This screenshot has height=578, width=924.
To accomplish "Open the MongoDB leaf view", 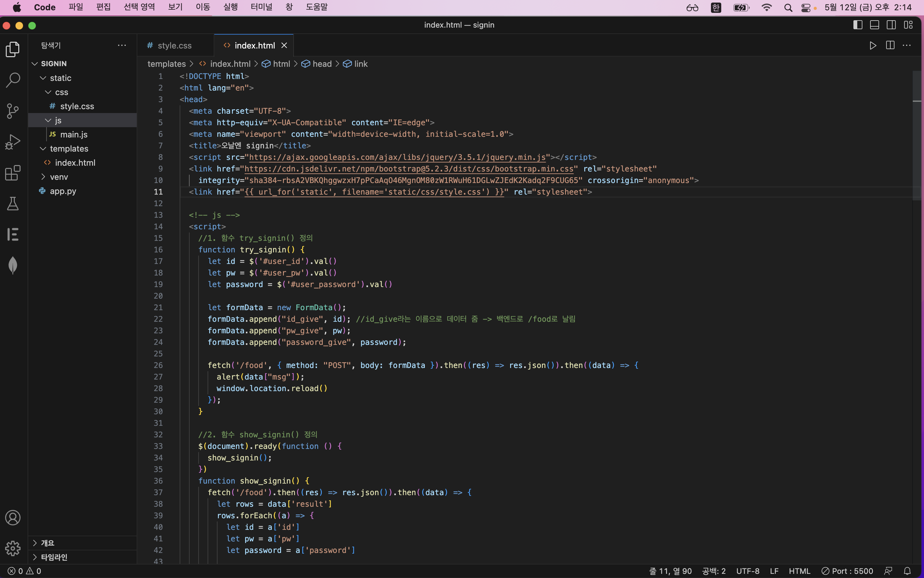I will pyautogui.click(x=13, y=265).
